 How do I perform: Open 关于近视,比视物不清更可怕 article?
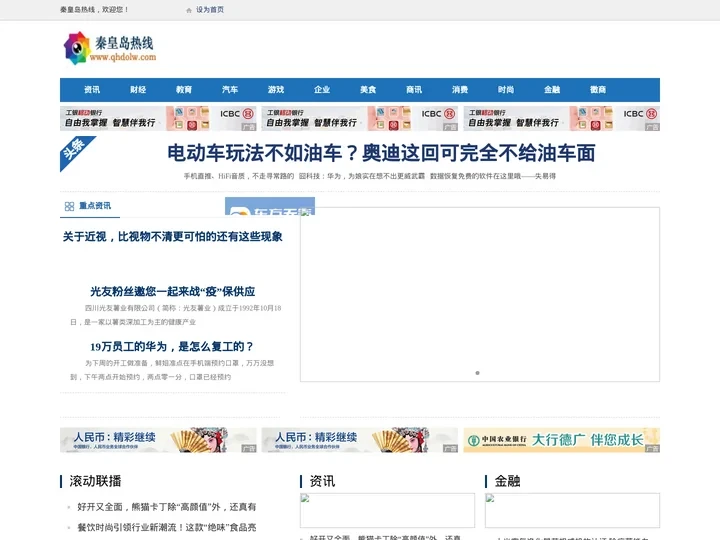[173, 236]
